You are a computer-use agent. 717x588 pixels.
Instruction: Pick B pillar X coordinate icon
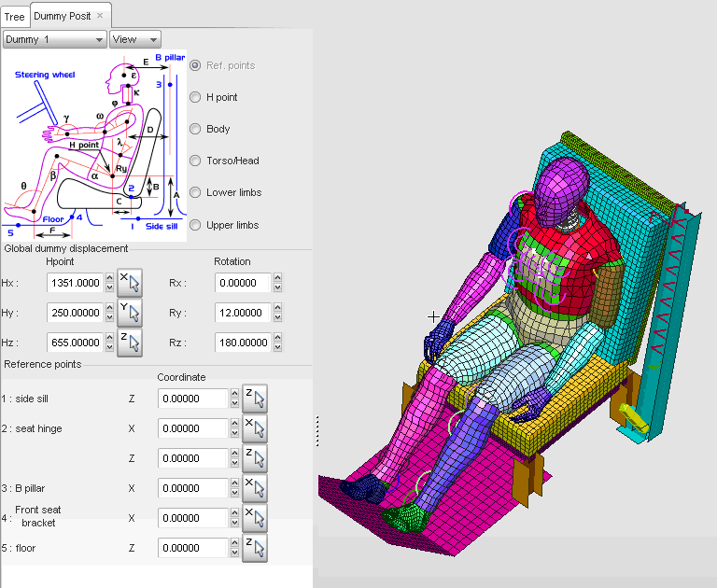click(254, 488)
